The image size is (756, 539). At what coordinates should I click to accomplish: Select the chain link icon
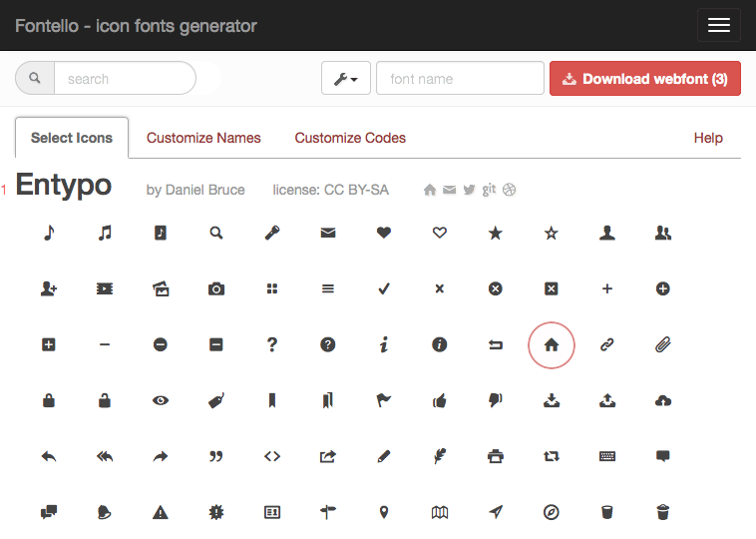point(607,344)
